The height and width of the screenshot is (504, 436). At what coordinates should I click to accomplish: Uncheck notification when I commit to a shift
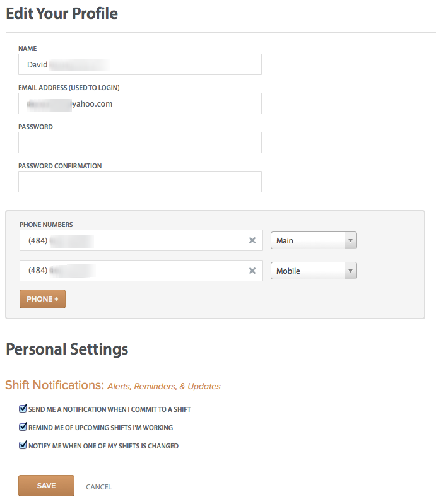coord(23,409)
